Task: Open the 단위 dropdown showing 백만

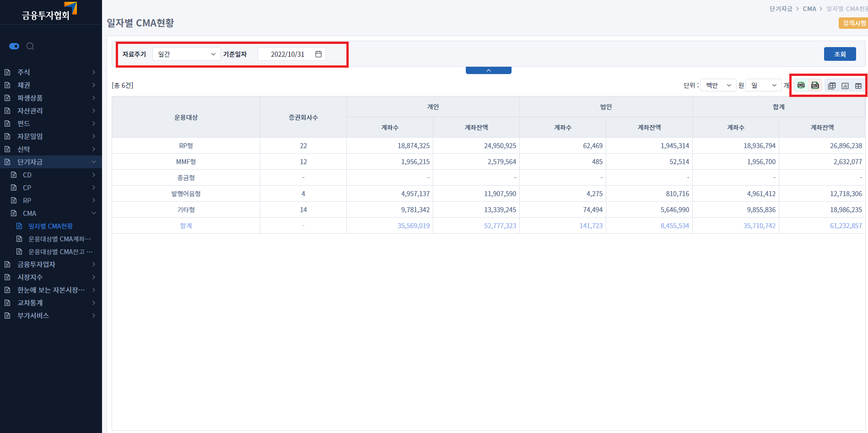Action: coord(718,86)
